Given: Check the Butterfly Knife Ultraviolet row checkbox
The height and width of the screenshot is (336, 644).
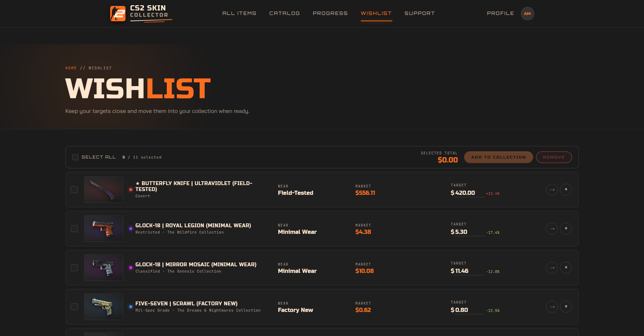Looking at the screenshot, I should [74, 190].
